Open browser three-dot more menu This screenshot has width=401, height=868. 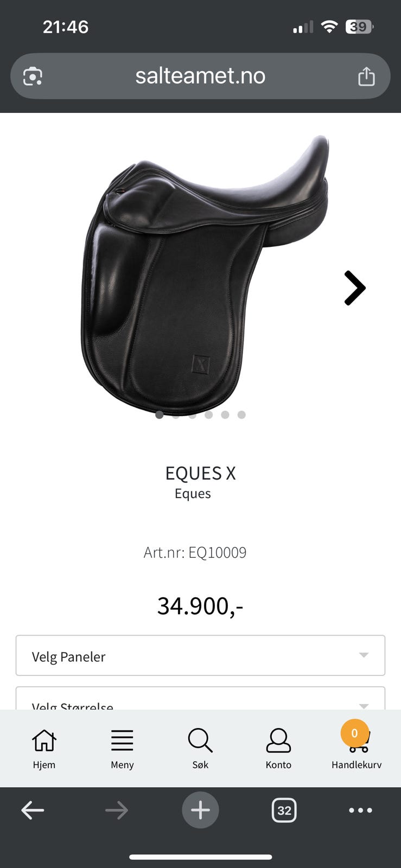pyautogui.click(x=360, y=810)
